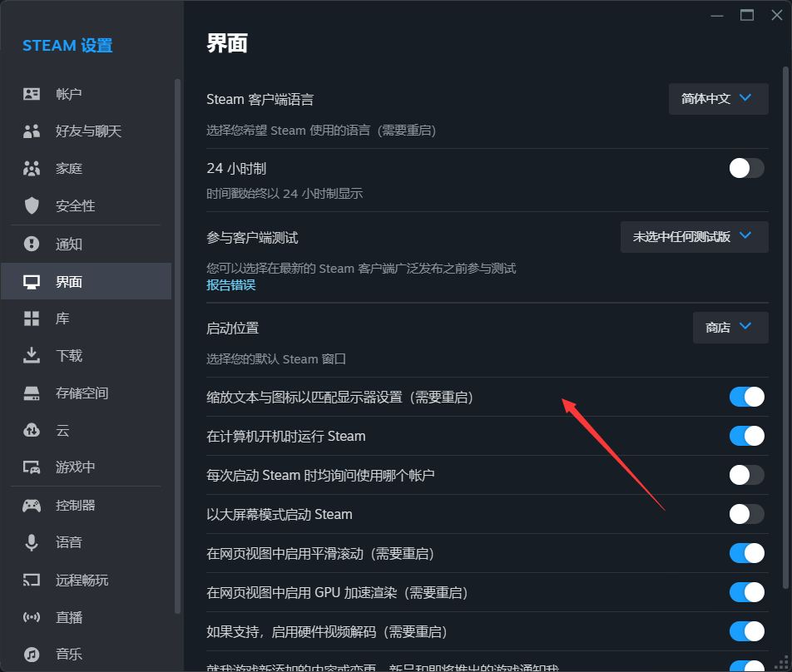Go to 存储空间 settings
792x672 pixels.
[x=87, y=393]
